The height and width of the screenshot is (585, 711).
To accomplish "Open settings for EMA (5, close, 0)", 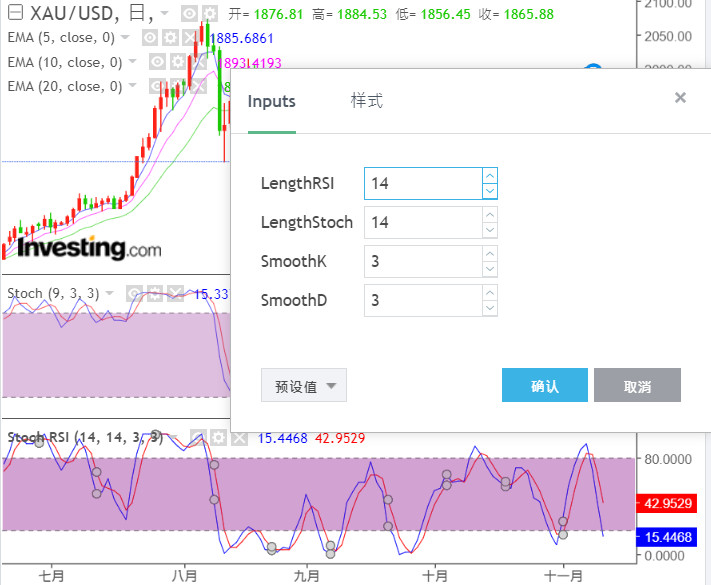I will [x=170, y=38].
